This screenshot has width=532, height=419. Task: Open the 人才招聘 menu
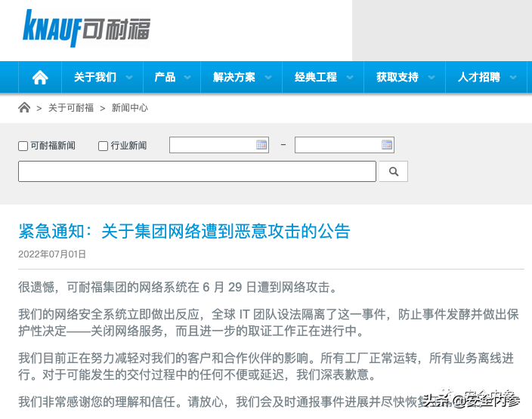pos(479,77)
